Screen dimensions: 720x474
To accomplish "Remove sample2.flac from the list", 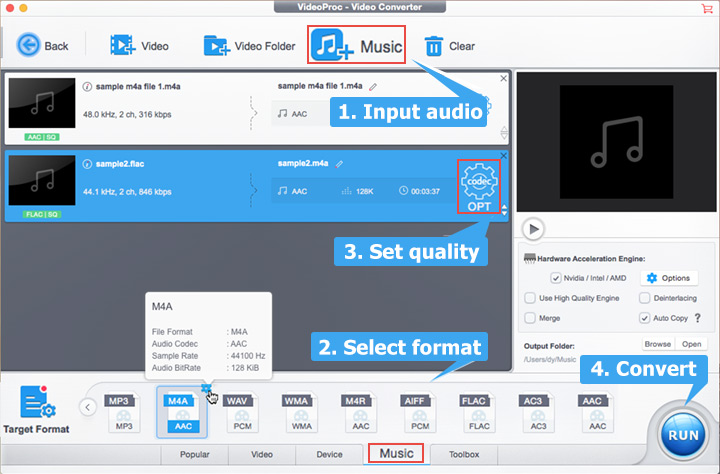I will (504, 156).
